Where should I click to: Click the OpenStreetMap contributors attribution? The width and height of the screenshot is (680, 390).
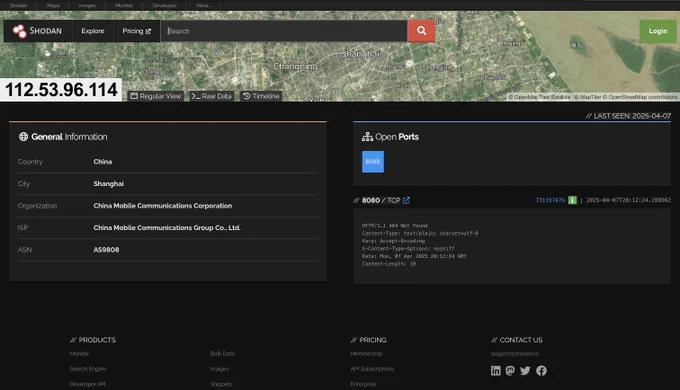[640, 97]
